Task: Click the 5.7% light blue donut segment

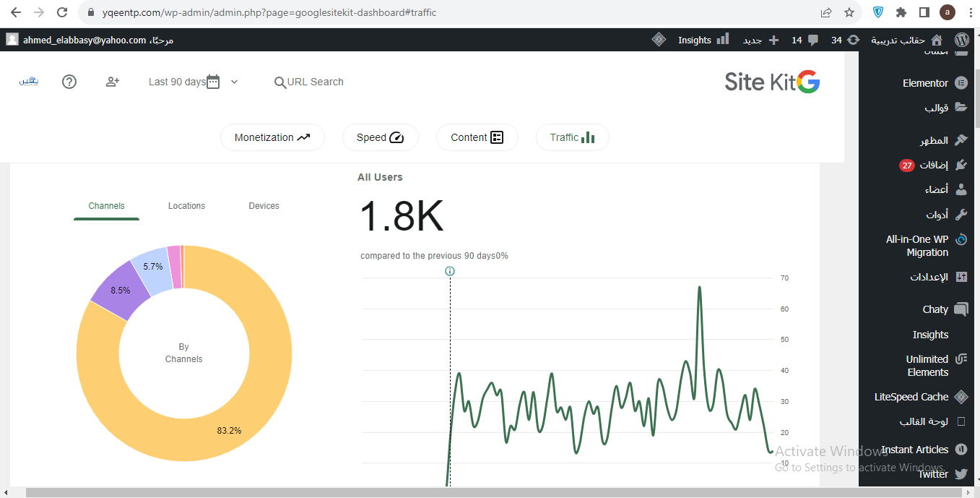Action: [152, 267]
